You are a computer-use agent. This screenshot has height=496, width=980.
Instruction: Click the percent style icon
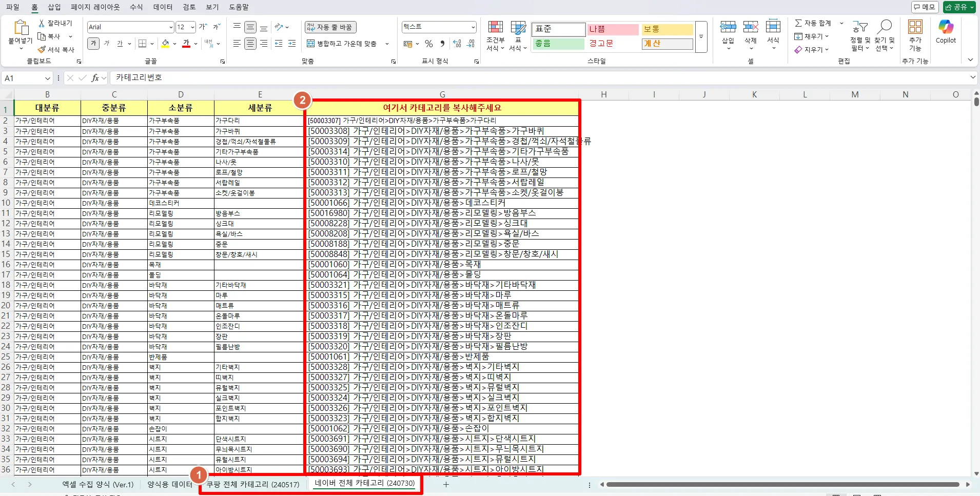pyautogui.click(x=429, y=44)
